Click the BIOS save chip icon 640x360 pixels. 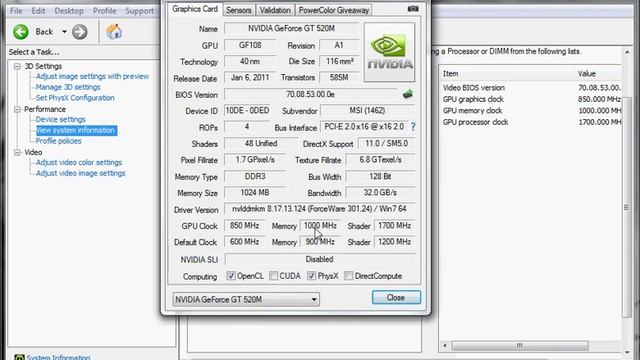click(x=407, y=94)
